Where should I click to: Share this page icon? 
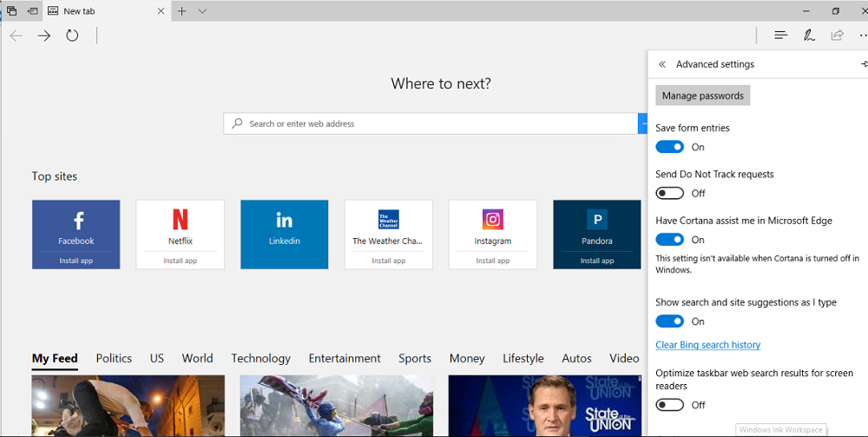[x=837, y=36]
